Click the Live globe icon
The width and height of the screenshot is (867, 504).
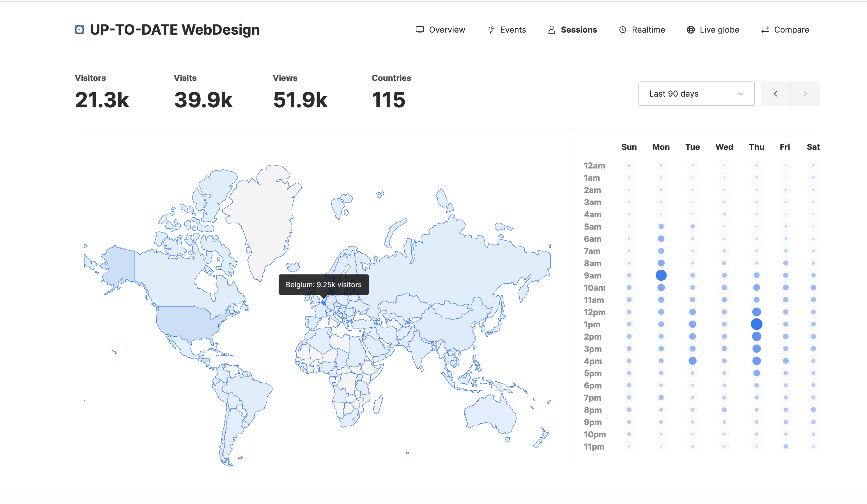tap(691, 30)
